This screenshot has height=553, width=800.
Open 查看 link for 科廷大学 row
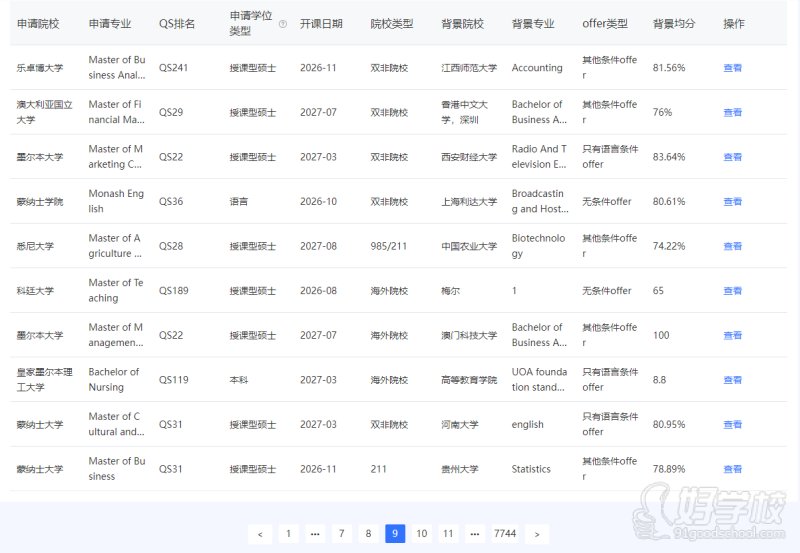pyautogui.click(x=733, y=291)
